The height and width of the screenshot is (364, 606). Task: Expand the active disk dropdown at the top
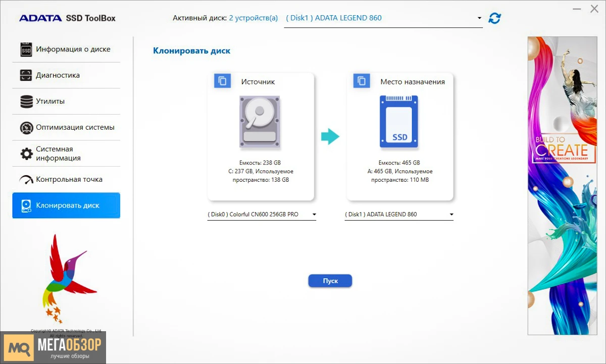383,18
